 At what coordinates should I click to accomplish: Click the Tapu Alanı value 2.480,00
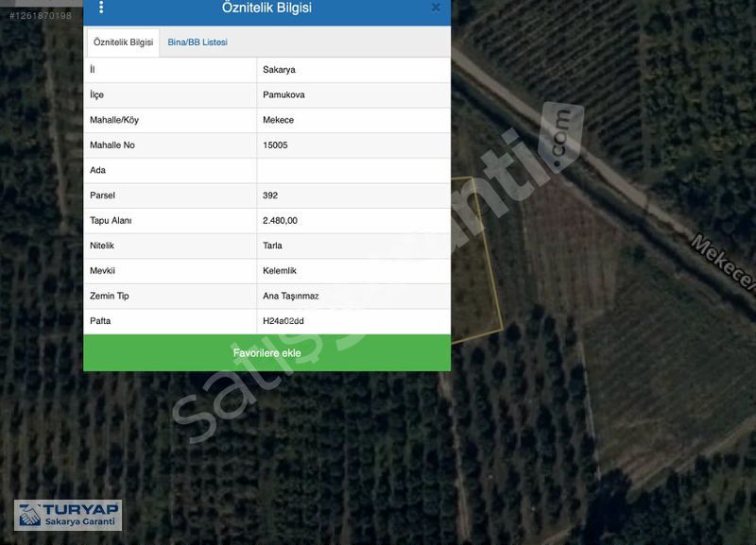pos(280,220)
